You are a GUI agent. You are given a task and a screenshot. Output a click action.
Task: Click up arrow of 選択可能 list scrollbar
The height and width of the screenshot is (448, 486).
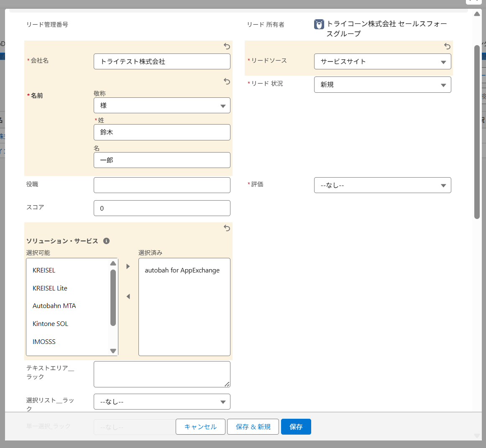(x=113, y=263)
